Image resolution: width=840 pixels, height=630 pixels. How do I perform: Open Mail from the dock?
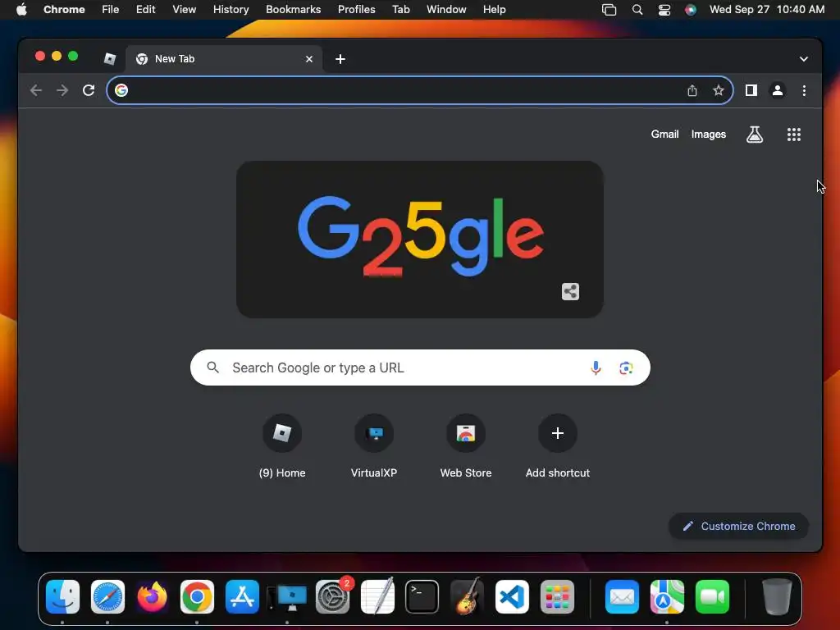click(622, 597)
